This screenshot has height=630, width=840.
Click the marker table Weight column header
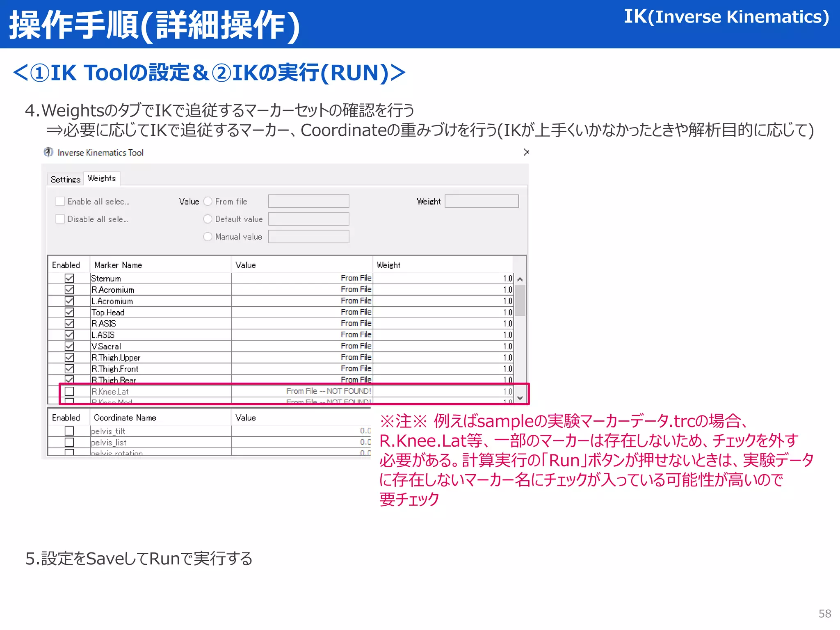[x=443, y=265]
